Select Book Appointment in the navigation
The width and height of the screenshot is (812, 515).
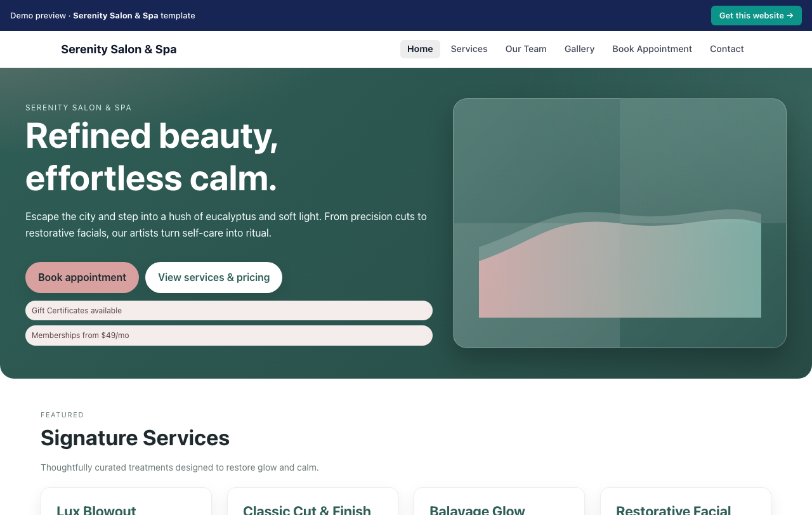pyautogui.click(x=652, y=49)
